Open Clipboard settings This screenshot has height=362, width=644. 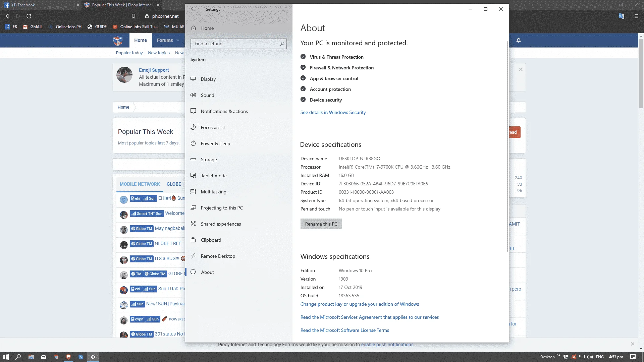(211, 240)
